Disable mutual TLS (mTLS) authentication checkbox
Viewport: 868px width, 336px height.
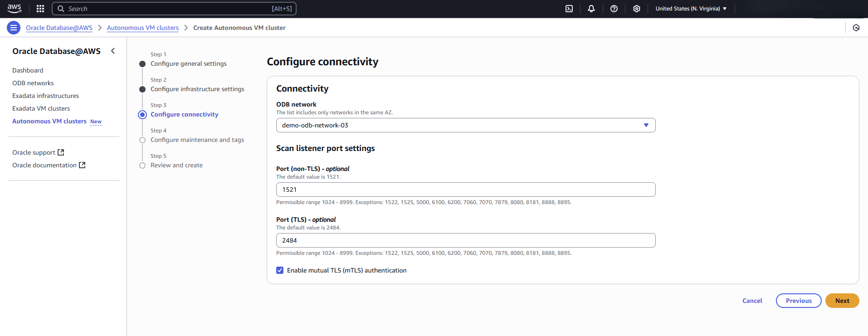coord(280,270)
